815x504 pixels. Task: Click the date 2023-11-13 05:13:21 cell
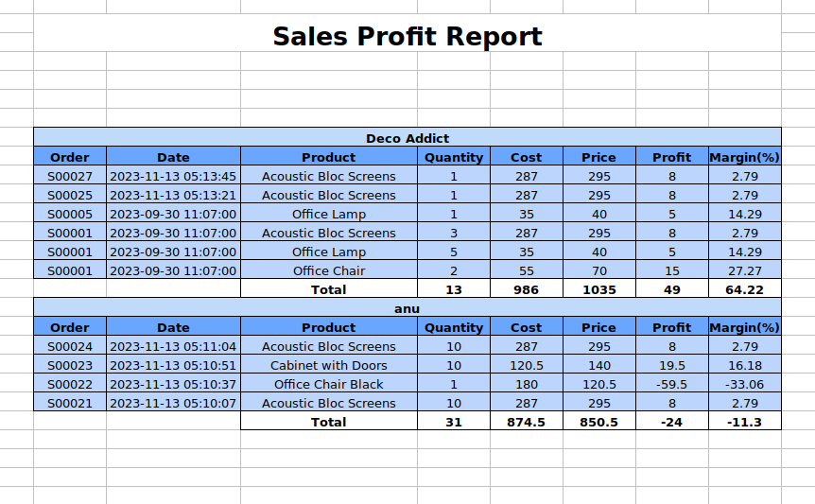coord(173,195)
